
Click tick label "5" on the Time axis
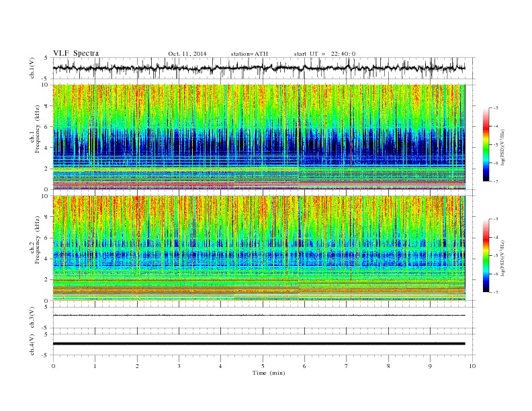coord(263,366)
